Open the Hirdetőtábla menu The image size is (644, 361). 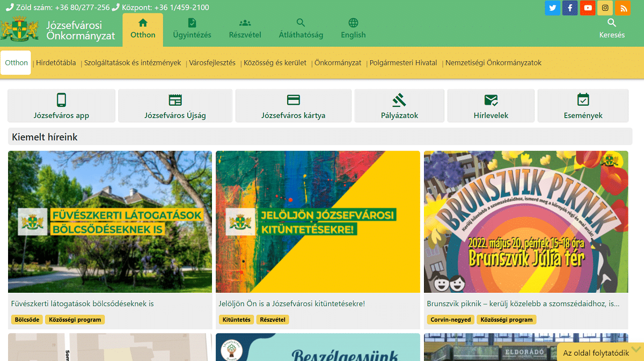56,63
